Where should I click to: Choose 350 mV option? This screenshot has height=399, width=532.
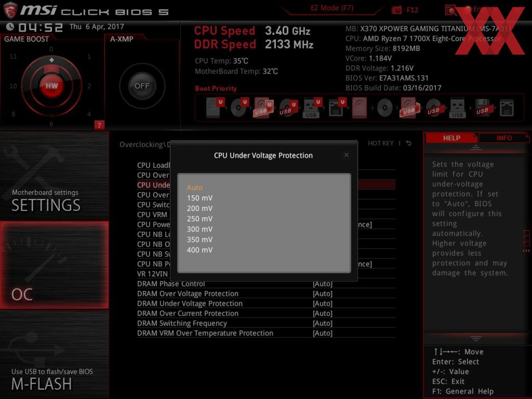click(199, 239)
